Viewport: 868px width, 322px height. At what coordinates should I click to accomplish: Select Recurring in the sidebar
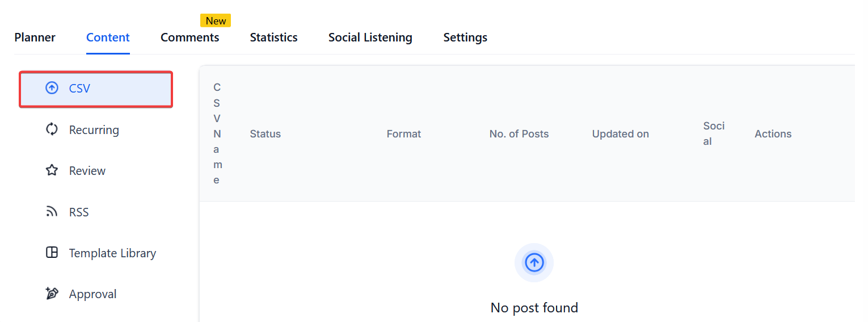pos(94,130)
